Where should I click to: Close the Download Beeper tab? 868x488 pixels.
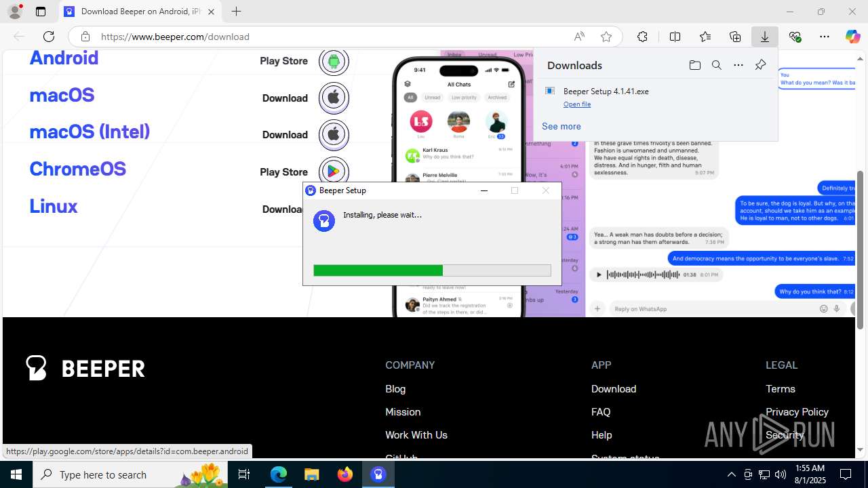tap(211, 12)
